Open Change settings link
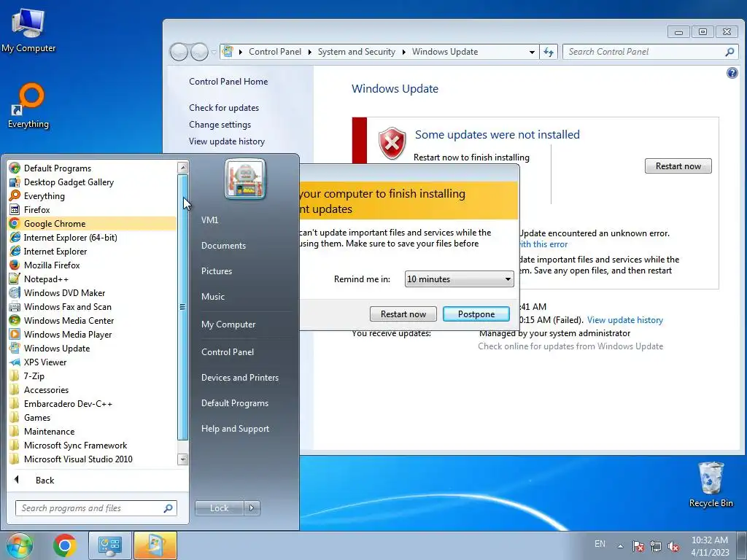Image resolution: width=747 pixels, height=560 pixels. 220,124
